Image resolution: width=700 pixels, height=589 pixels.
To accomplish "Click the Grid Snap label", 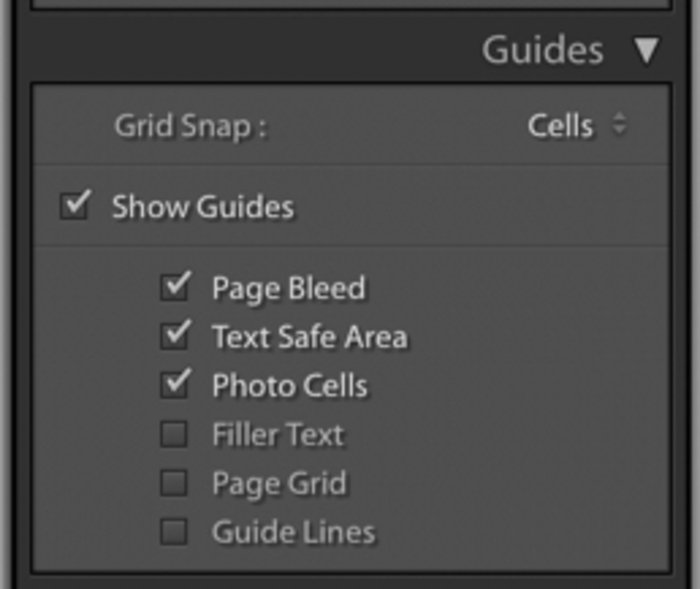I will [191, 127].
